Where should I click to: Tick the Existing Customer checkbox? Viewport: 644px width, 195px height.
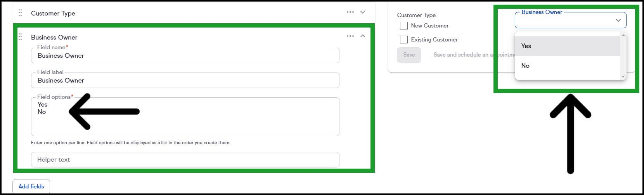[404, 40]
